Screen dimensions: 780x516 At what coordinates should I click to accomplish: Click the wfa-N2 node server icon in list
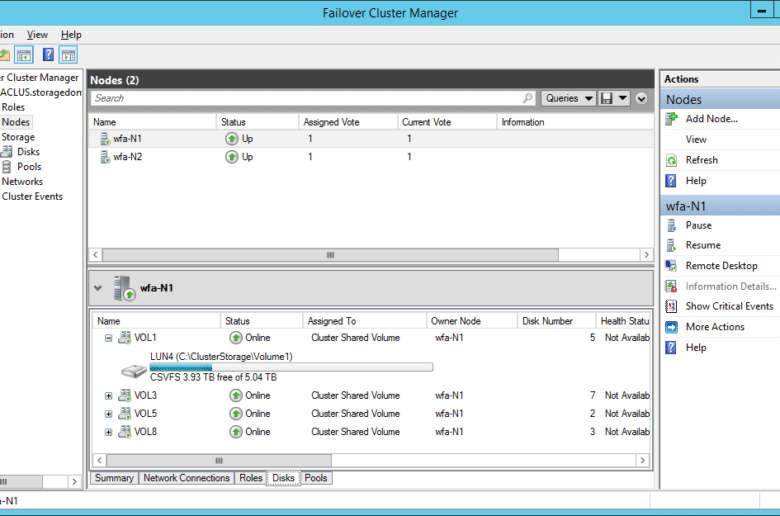104,157
